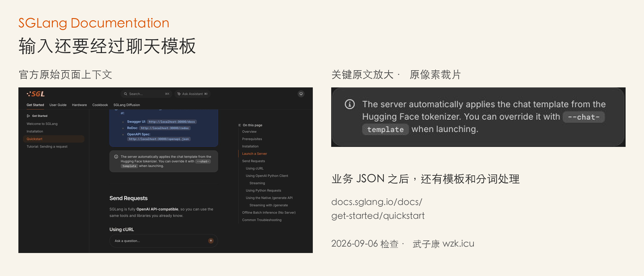Open the Search box in the docs header
The width and height of the screenshot is (644, 276).
(146, 94)
